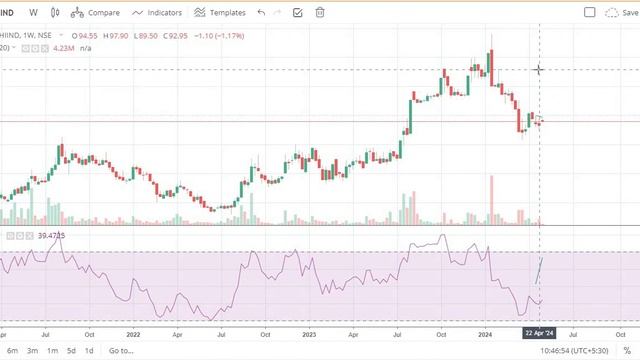Select the 5d time range
This screenshot has height=360, width=640.
(71, 351)
